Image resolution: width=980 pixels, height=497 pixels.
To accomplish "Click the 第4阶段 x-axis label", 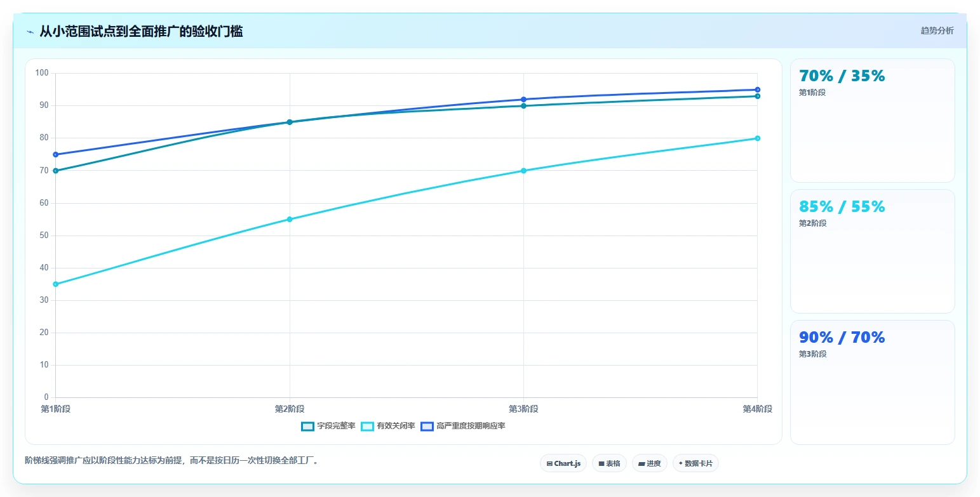I will (x=758, y=409).
